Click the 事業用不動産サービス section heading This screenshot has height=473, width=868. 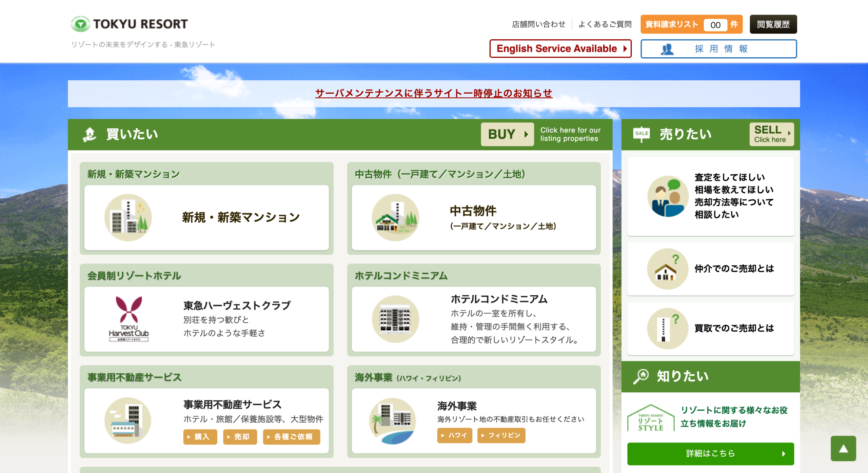pos(135,377)
